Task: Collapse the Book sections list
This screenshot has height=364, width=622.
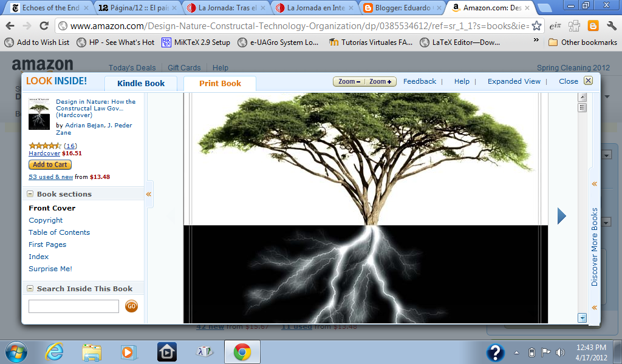Action: coord(30,194)
